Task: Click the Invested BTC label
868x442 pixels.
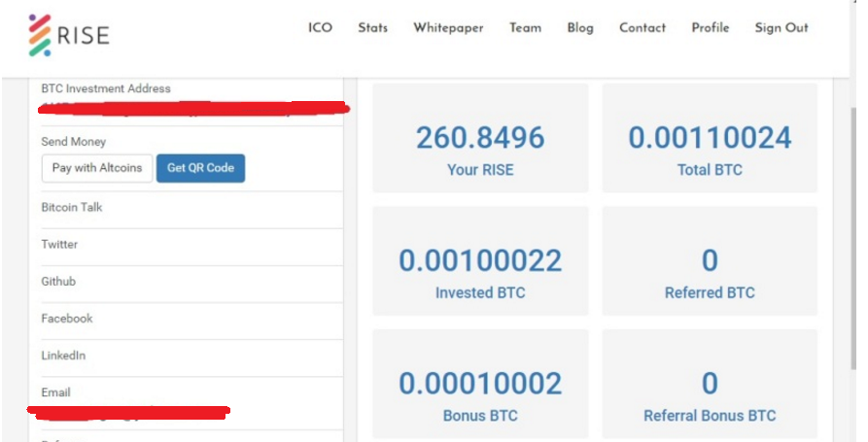Action: 480,292
